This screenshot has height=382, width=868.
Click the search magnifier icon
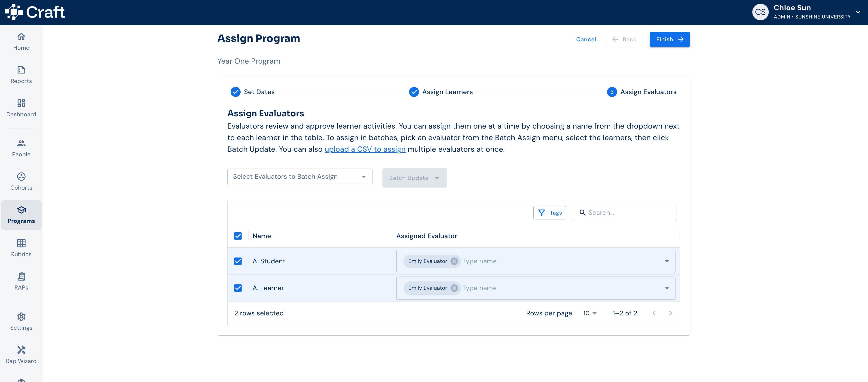pyautogui.click(x=582, y=213)
